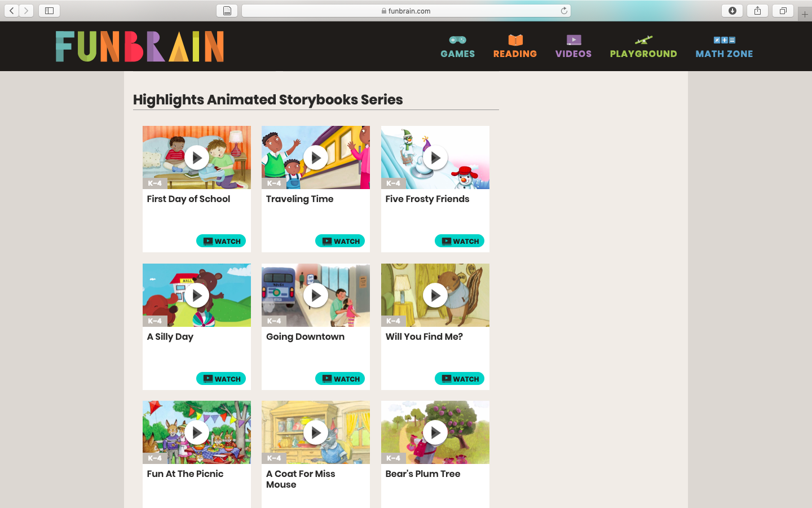Click Watch button under Traveling Time
The image size is (812, 508).
tap(340, 241)
